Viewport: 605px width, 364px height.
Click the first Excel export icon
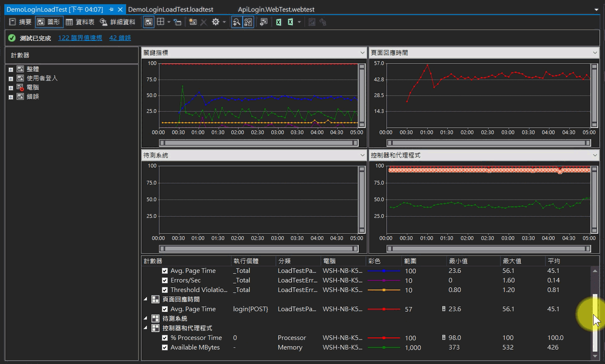coord(279,22)
